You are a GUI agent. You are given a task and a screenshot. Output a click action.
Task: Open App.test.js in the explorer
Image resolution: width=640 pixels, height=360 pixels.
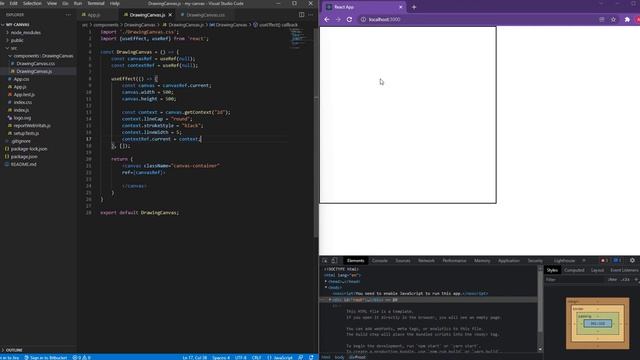24,94
